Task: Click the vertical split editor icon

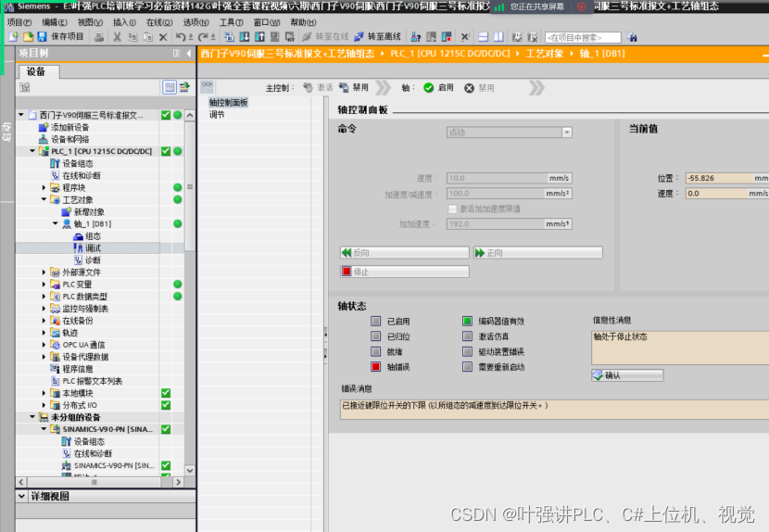Action: click(498, 37)
